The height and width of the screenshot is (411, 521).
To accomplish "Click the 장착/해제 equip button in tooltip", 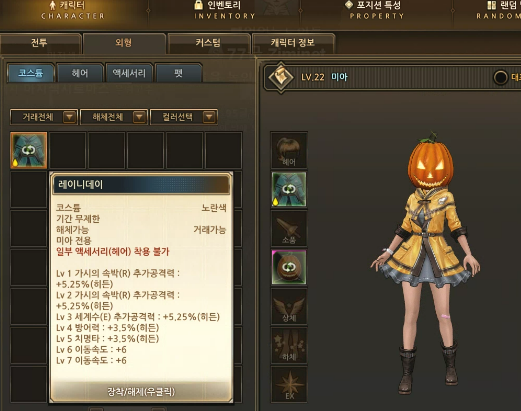I will click(x=141, y=391).
